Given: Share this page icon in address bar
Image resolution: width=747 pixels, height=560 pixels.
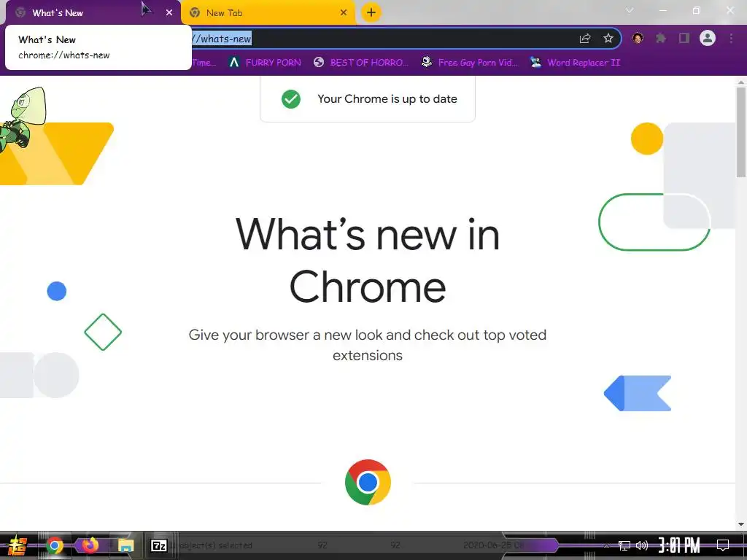Looking at the screenshot, I should coord(585,39).
